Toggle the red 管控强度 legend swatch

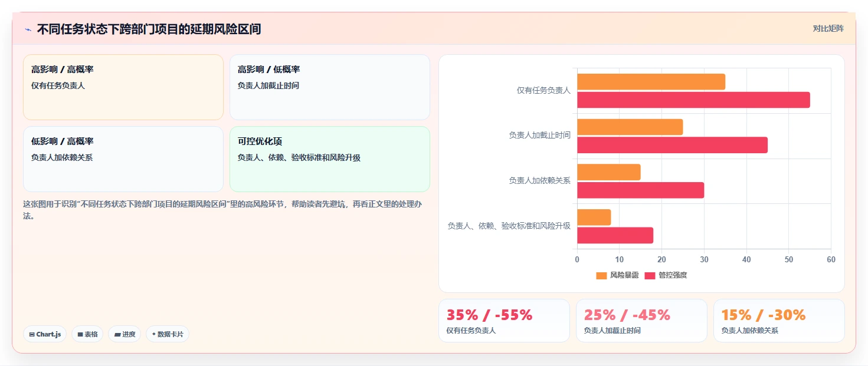[x=650, y=275]
